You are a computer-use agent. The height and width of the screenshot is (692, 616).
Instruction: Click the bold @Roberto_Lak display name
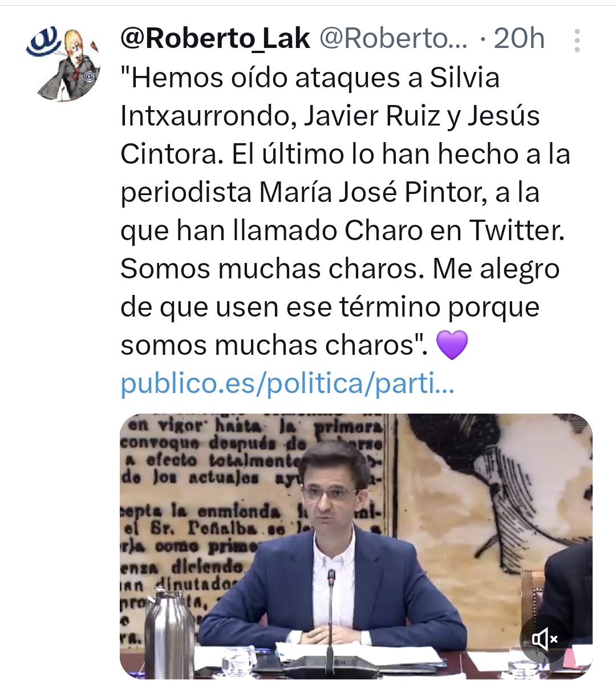pyautogui.click(x=216, y=39)
